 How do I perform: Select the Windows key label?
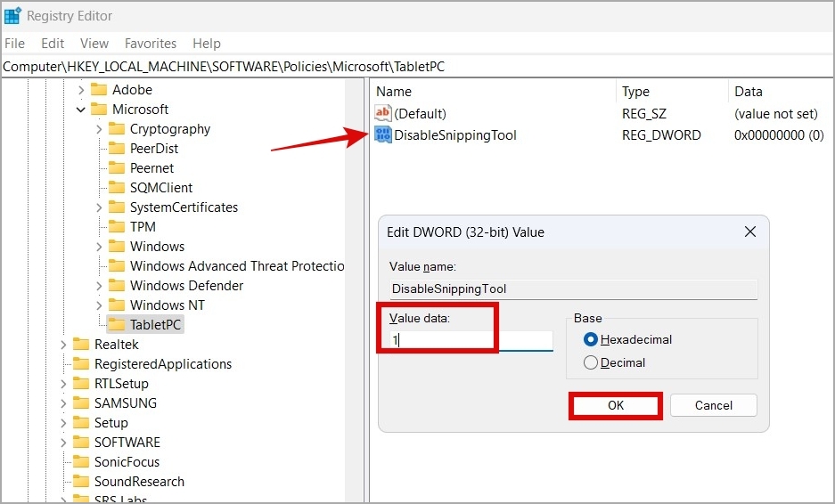(x=157, y=247)
